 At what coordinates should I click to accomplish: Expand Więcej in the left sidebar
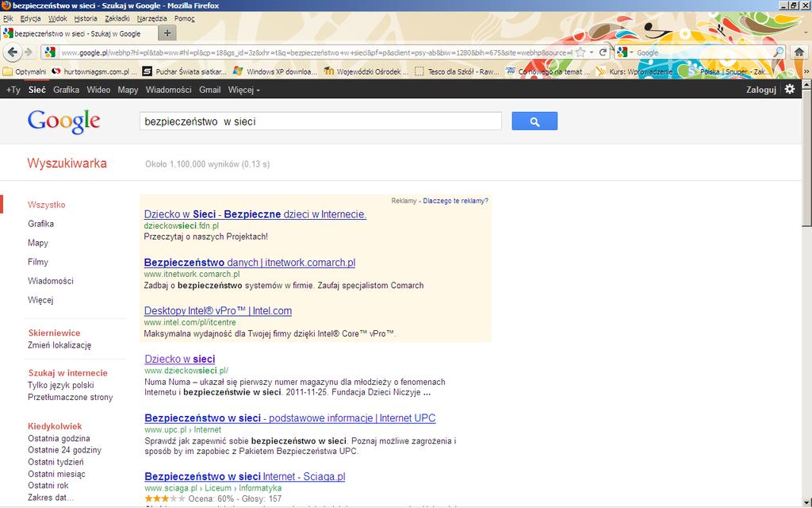pos(40,299)
